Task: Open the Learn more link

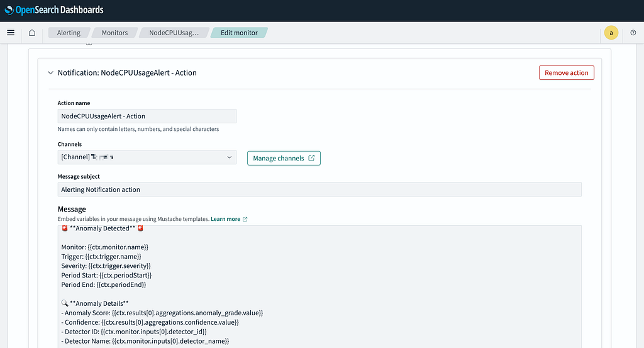Action: pos(229,219)
